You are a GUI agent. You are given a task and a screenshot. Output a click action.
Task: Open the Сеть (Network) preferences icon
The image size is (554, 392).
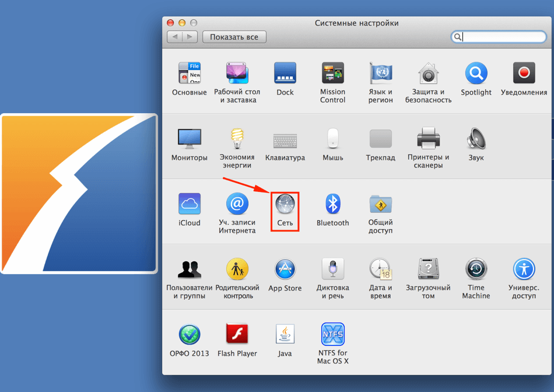(x=285, y=205)
